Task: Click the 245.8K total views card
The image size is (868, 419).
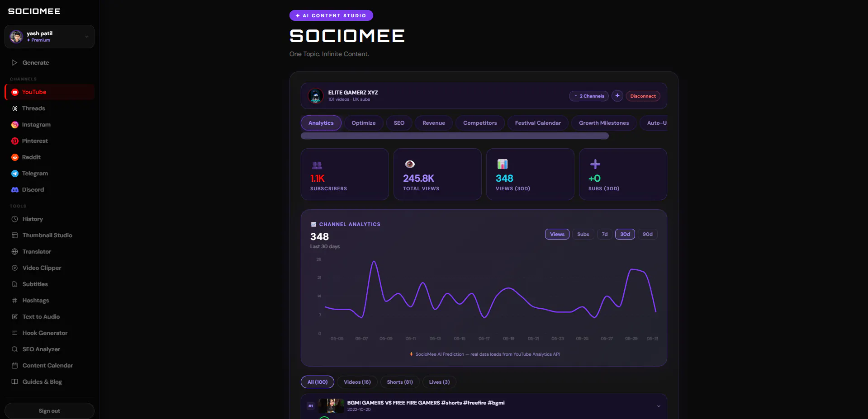Action: click(x=437, y=174)
